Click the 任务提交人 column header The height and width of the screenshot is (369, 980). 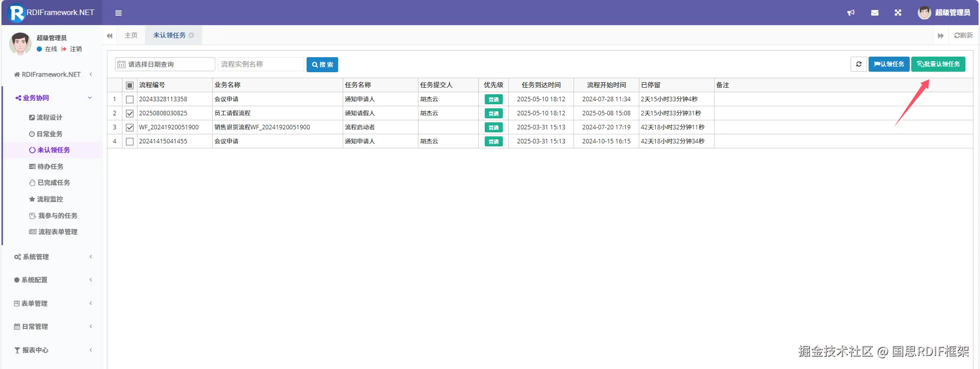point(448,85)
